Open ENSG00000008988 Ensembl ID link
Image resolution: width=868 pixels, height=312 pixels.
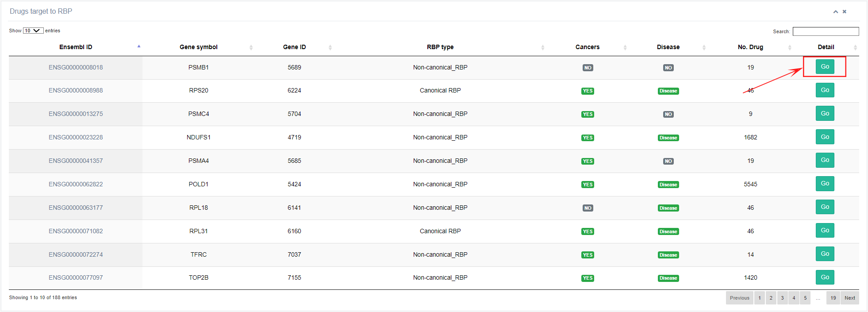point(76,90)
